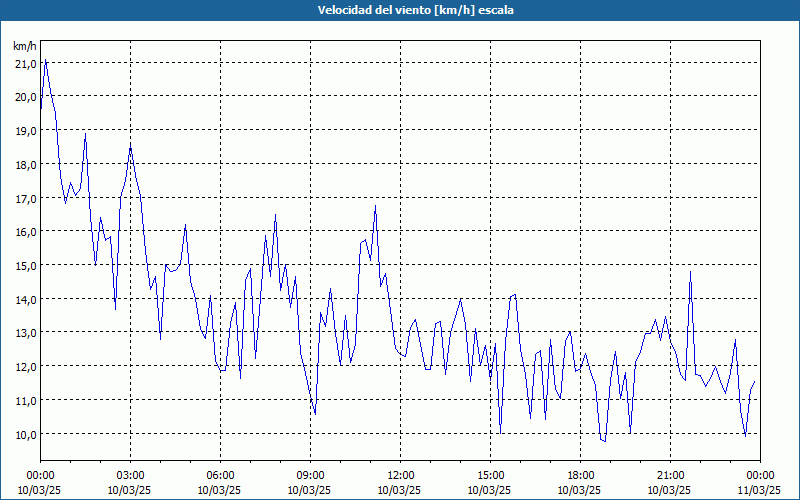The height and width of the screenshot is (500, 800).
Task: Select the 13,0 y-axis value
Action: coord(27,333)
